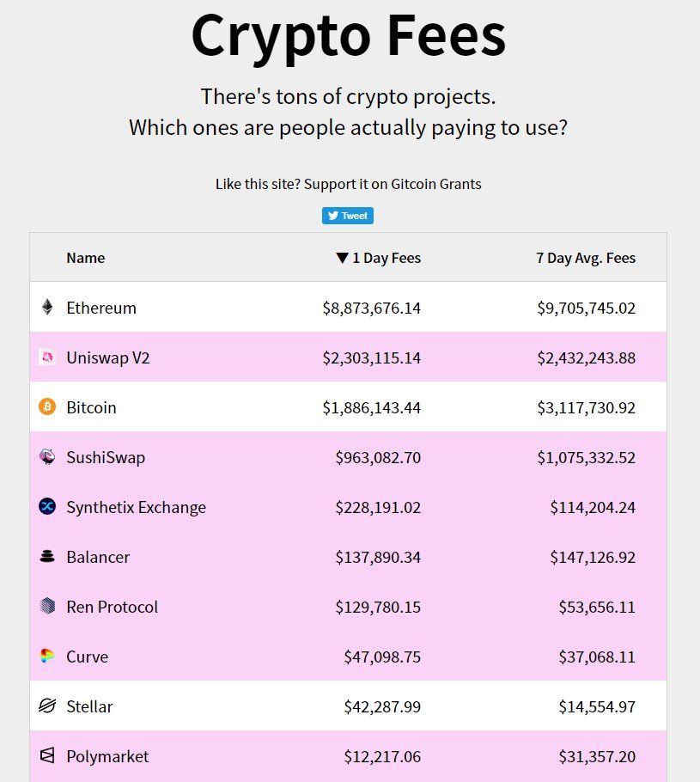This screenshot has width=700, height=782.
Task: Click the Polymarket logo icon
Action: point(47,755)
